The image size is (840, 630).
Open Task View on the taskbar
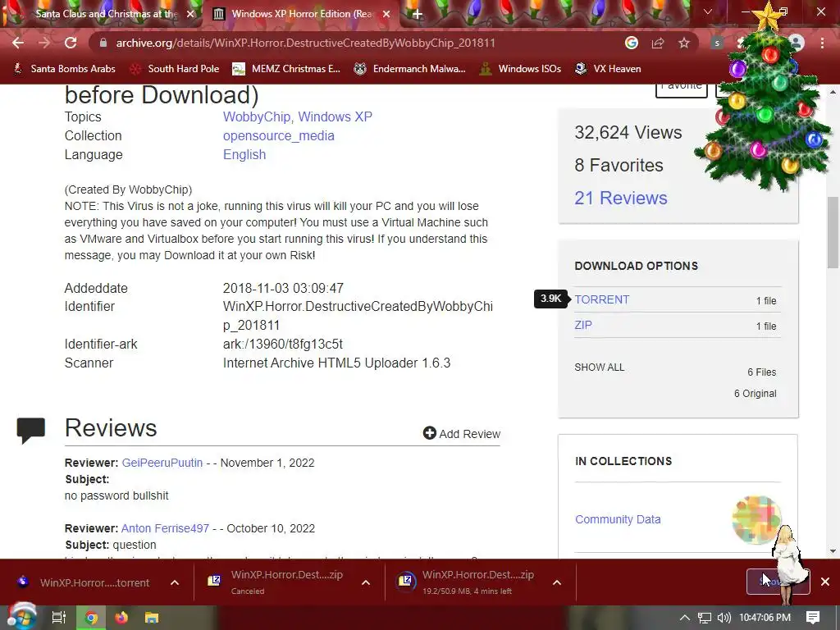58,618
